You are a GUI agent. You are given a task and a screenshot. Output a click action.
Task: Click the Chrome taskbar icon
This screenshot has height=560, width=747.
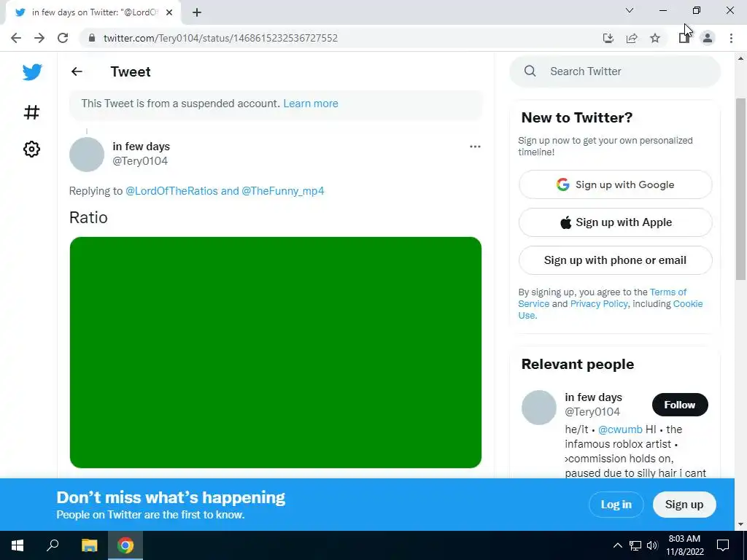[125, 545]
